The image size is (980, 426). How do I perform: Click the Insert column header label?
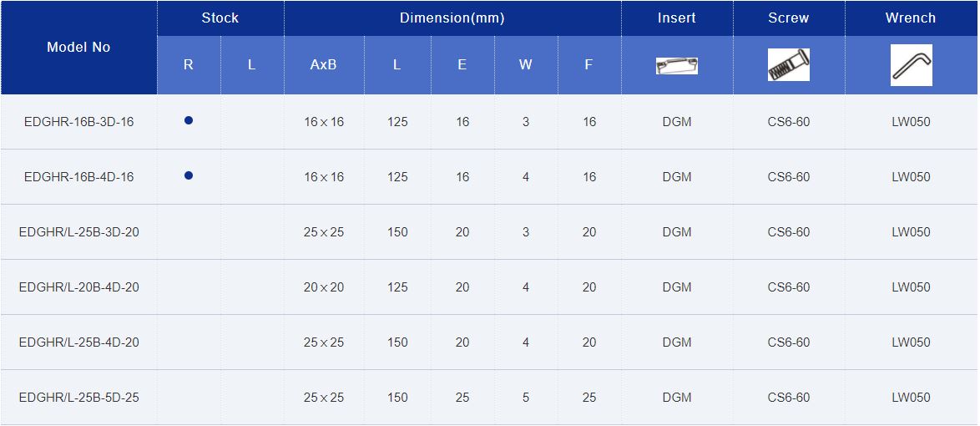tap(677, 18)
